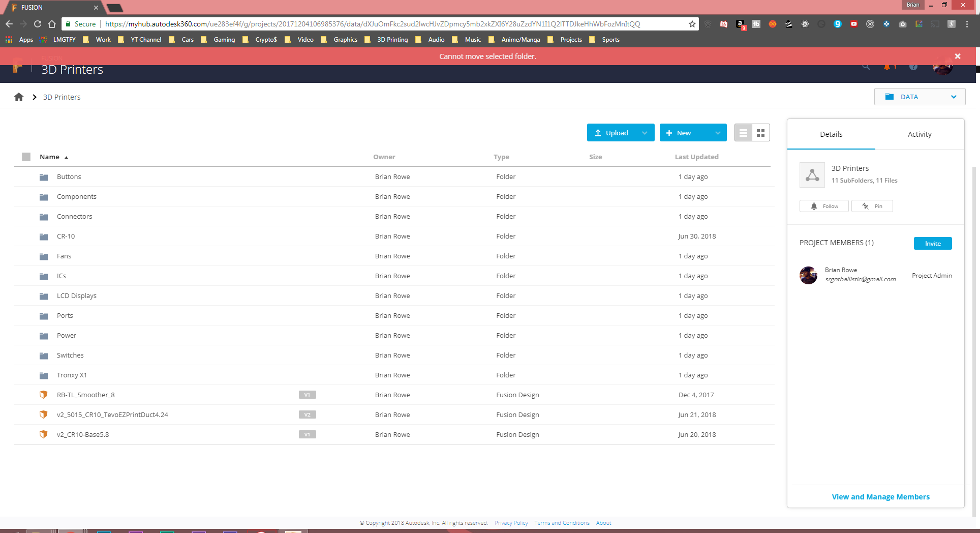Open the Projects bookmarks folder
The width and height of the screenshot is (980, 533).
(565, 40)
